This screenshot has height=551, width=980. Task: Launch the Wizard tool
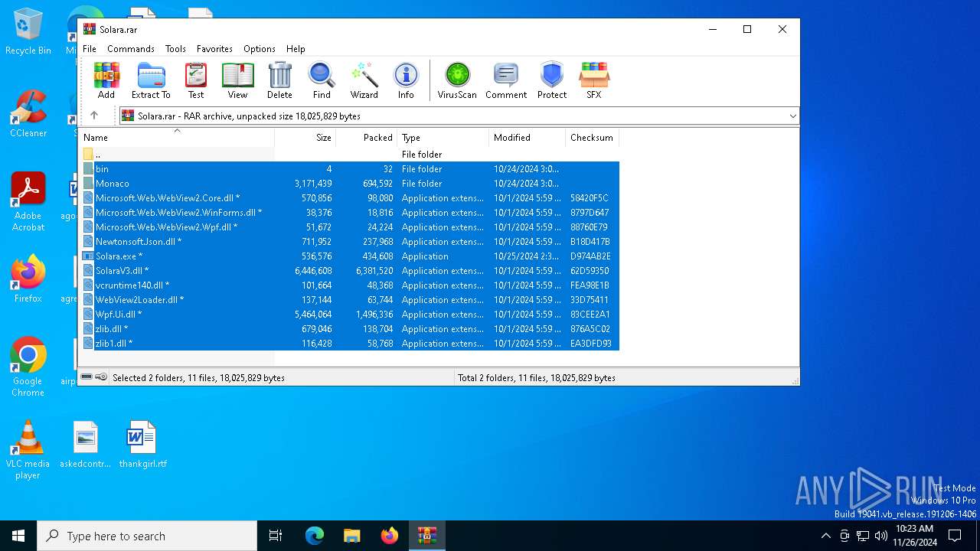click(364, 80)
